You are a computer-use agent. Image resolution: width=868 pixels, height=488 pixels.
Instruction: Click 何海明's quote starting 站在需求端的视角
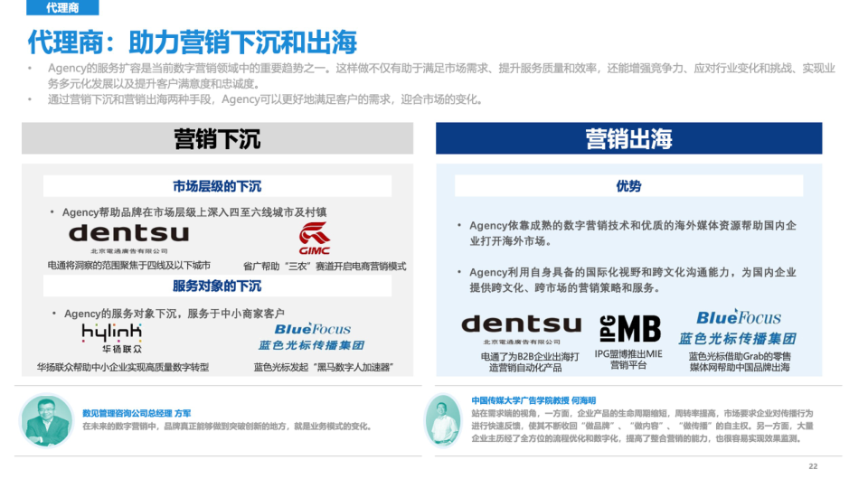pyautogui.click(x=643, y=426)
